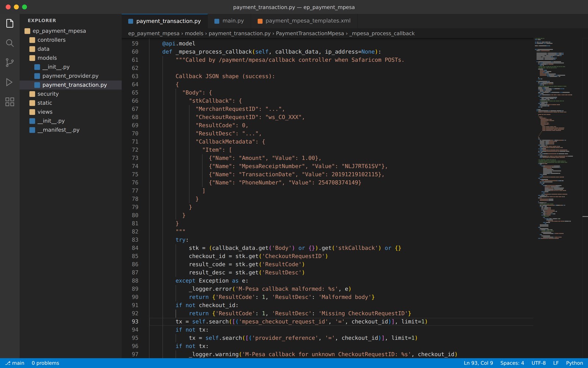Screen dimensions: 588x368
Task: Expand the views folder
Action: [x=71, y=112]
